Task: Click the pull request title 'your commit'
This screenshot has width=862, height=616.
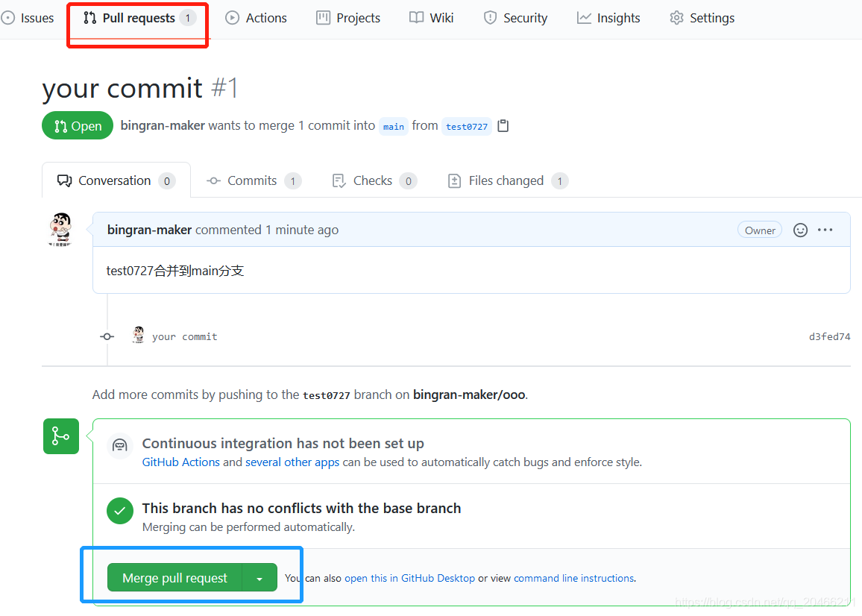Action: point(122,88)
